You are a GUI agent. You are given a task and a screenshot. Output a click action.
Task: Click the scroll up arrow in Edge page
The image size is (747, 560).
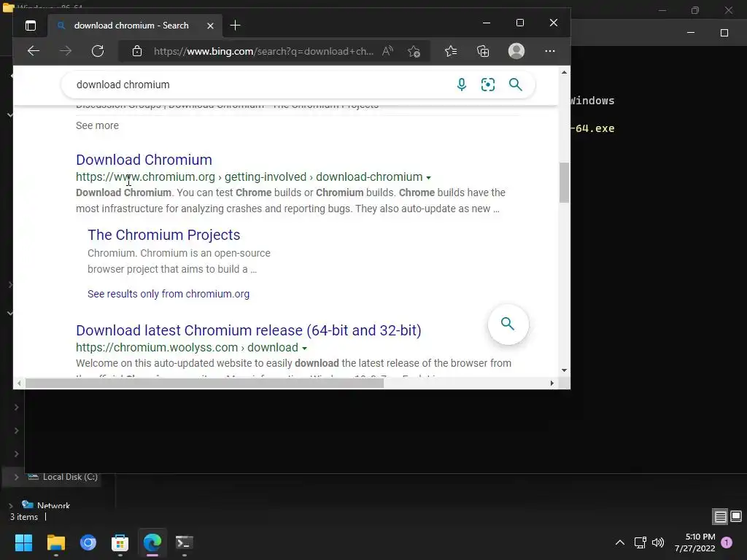[564, 72]
